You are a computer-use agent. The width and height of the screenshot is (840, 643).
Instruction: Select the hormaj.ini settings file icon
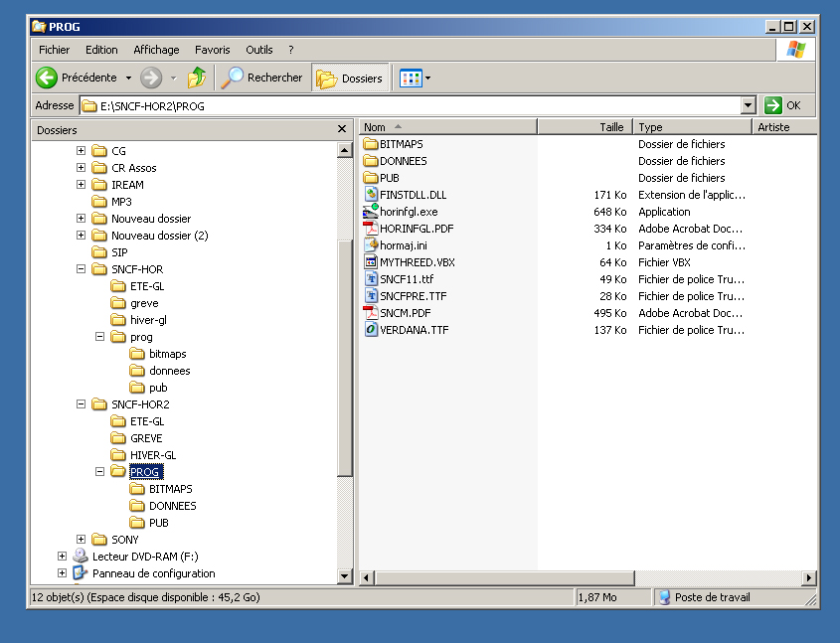pyautogui.click(x=371, y=245)
